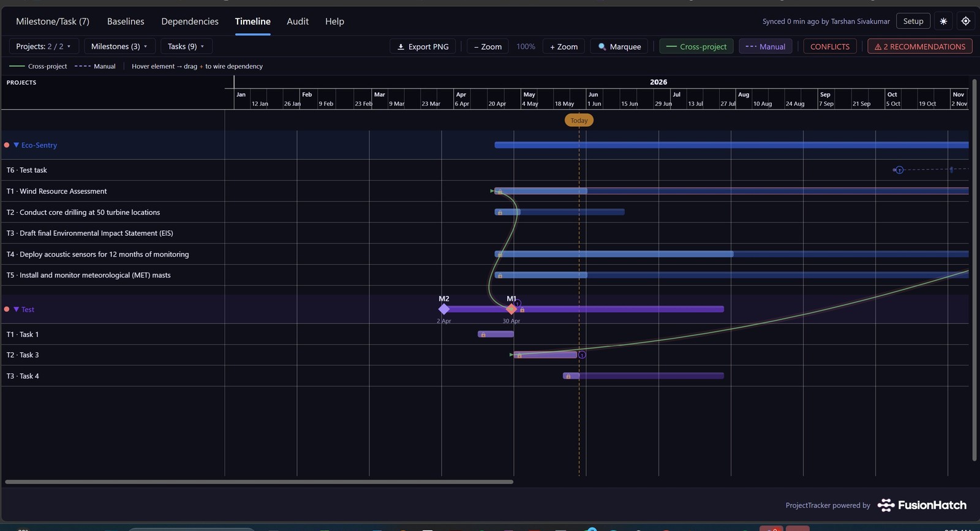Click lock icon on core drilling task bar
The width and height of the screenshot is (980, 531).
pyautogui.click(x=500, y=213)
